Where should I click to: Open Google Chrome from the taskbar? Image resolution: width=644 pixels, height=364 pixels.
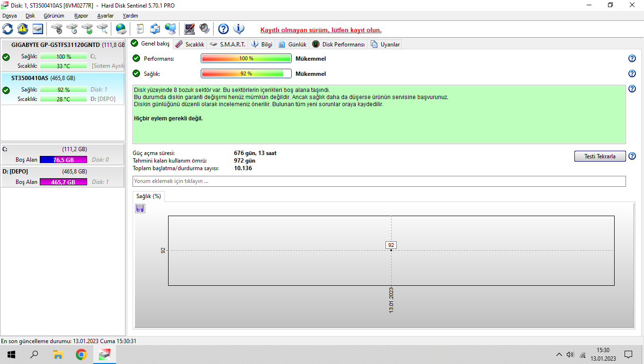pos(81,355)
